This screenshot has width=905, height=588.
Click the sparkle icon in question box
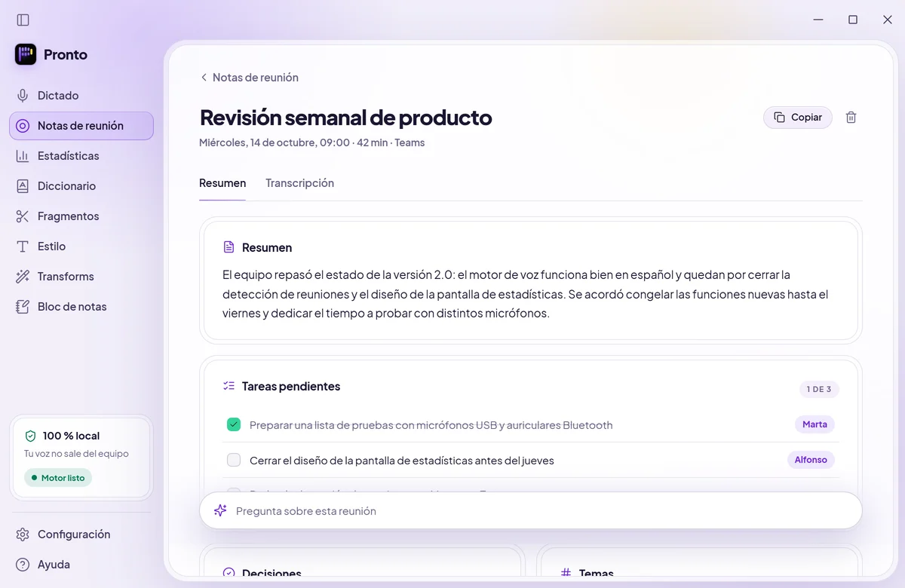click(220, 510)
